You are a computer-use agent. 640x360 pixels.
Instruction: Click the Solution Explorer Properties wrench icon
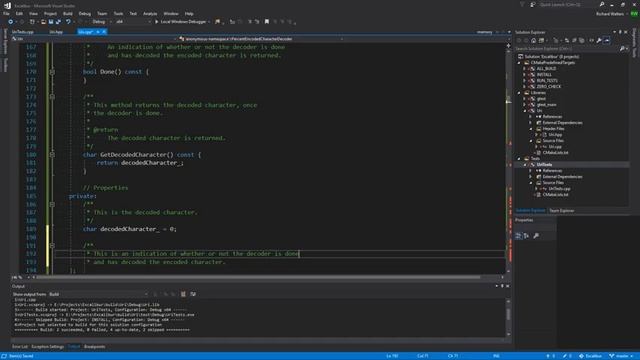coord(599,40)
